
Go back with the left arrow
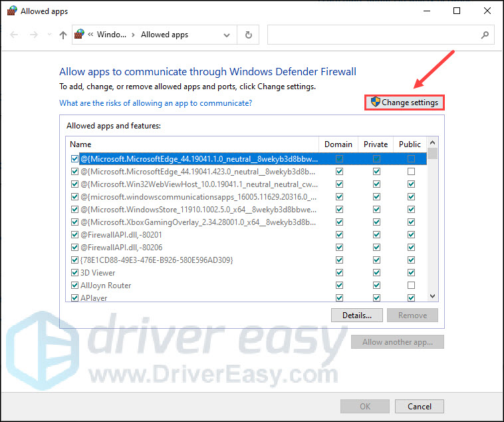coord(14,35)
